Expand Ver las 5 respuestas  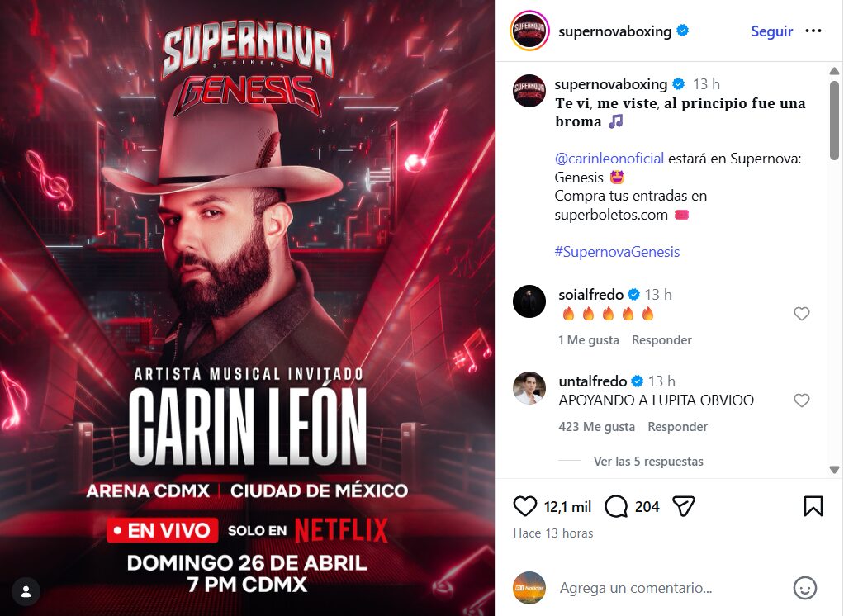(x=648, y=462)
